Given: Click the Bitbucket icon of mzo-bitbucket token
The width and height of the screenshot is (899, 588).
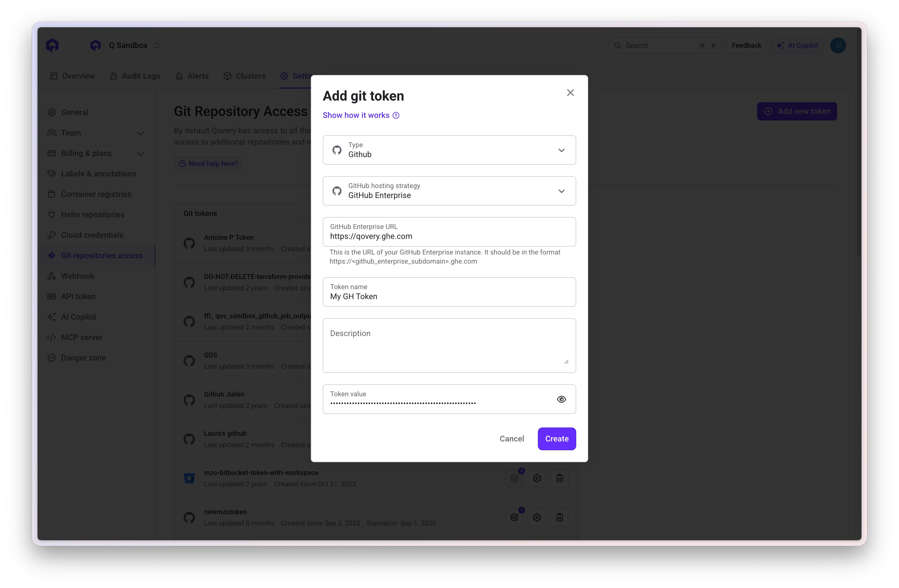Looking at the screenshot, I should pyautogui.click(x=189, y=478).
